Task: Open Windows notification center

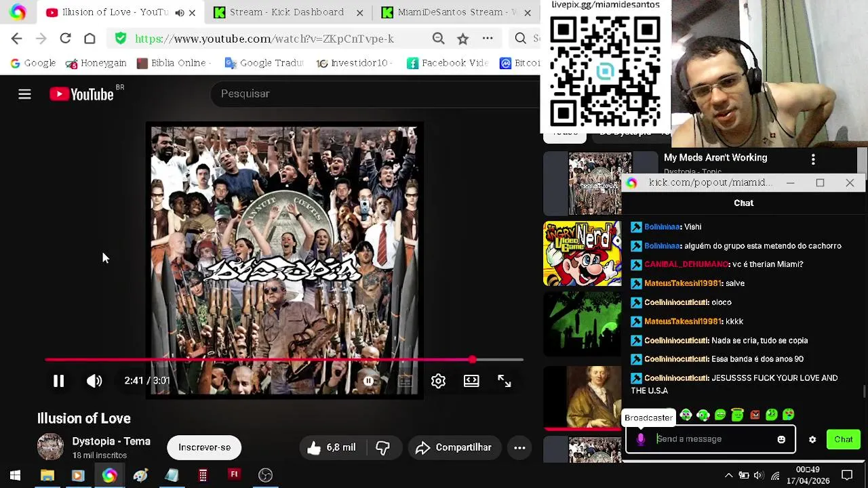Action: (x=847, y=475)
